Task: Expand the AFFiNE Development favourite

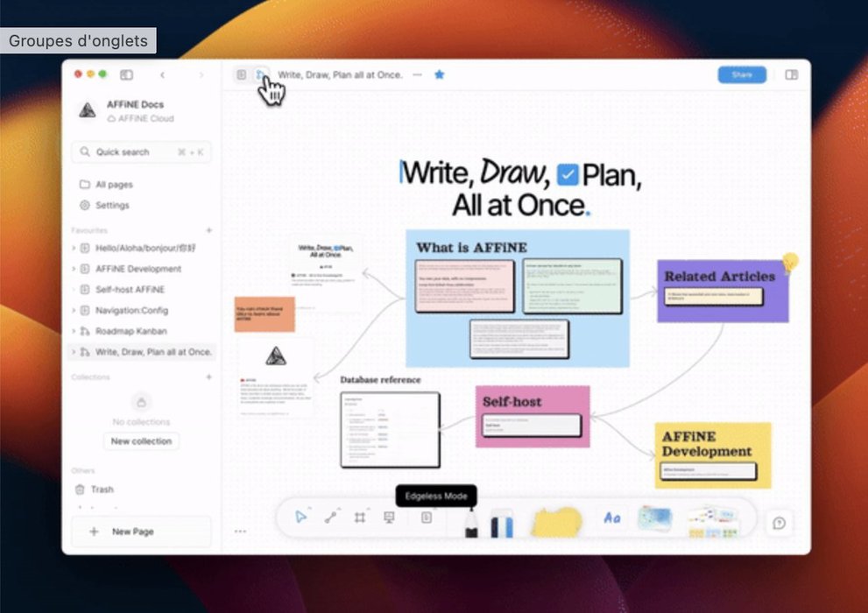Action: pos(74,269)
